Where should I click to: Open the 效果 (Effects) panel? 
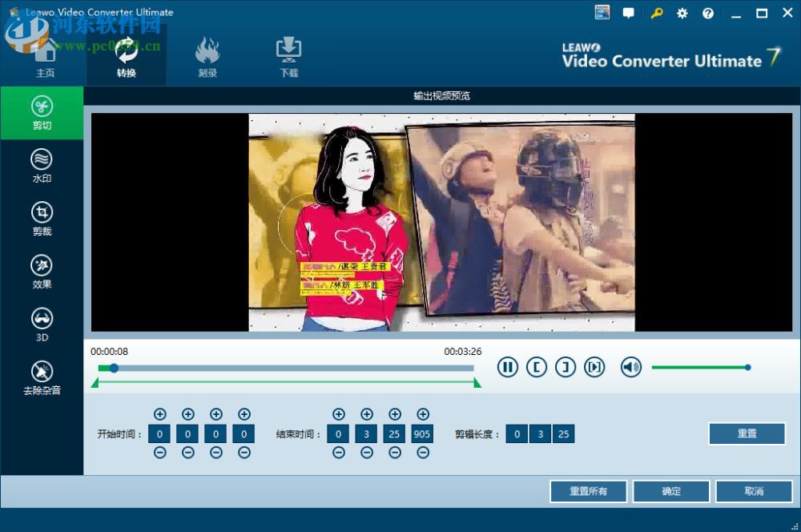coord(42,270)
